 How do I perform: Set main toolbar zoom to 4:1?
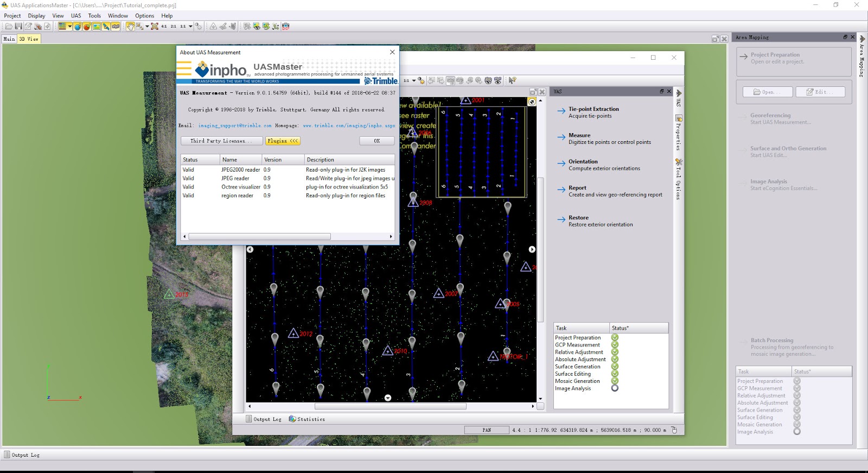point(164,26)
